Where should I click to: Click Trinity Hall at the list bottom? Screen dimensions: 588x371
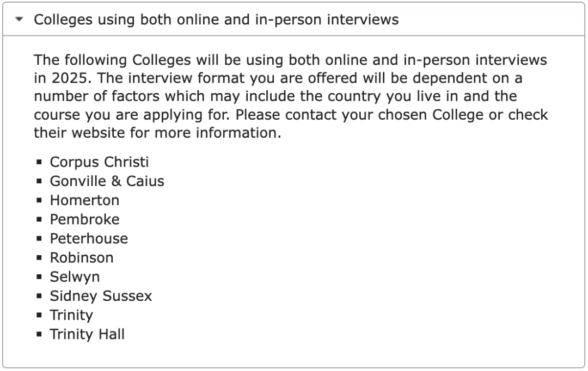[87, 334]
